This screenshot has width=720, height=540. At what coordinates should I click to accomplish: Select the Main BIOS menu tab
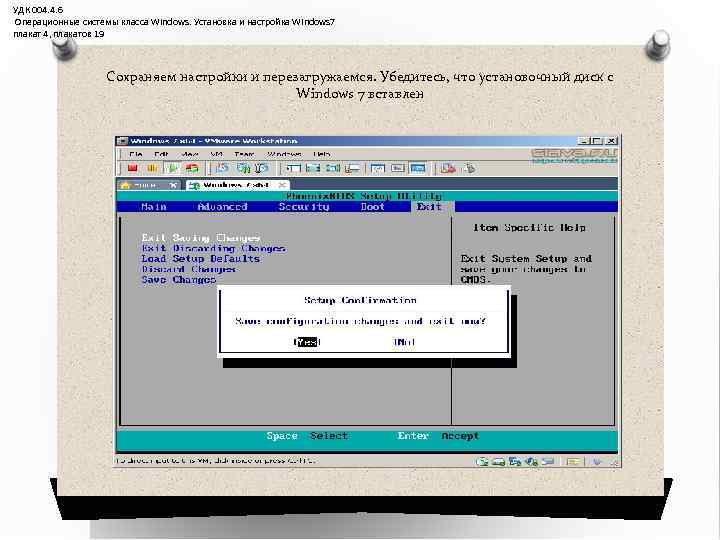tap(154, 207)
